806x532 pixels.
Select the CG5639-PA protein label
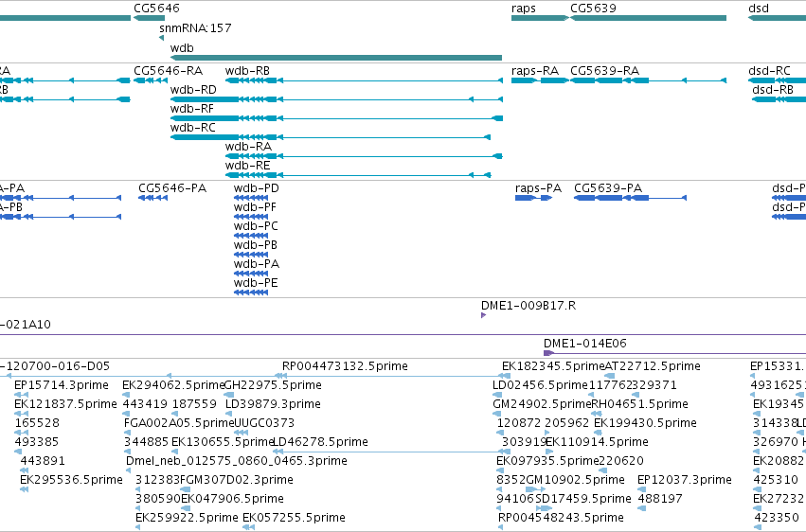click(608, 188)
